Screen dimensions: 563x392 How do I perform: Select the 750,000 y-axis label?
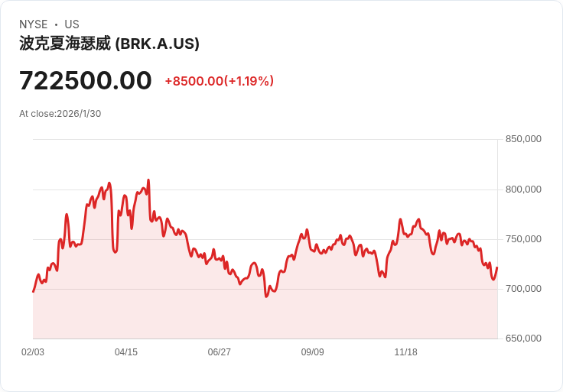tap(523, 238)
